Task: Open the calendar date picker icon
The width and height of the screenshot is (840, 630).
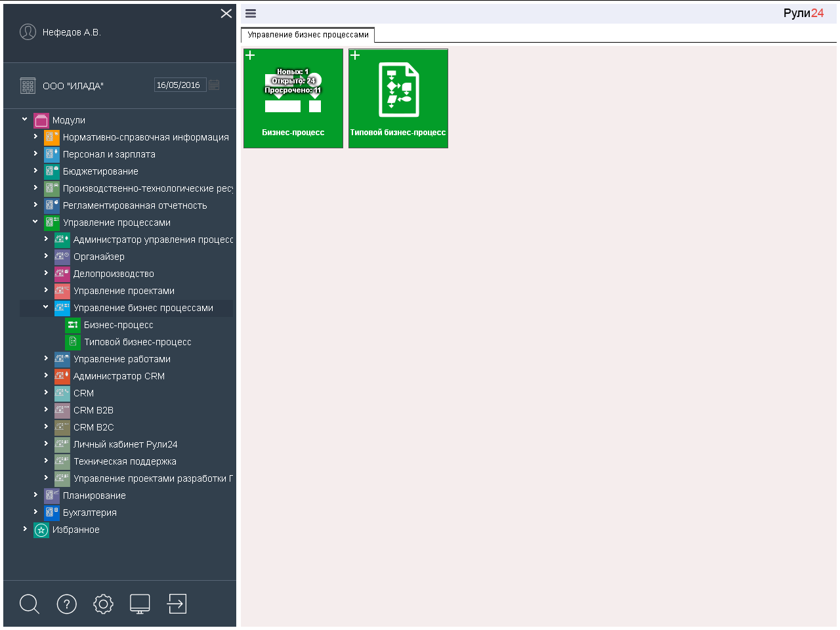Action: click(214, 85)
